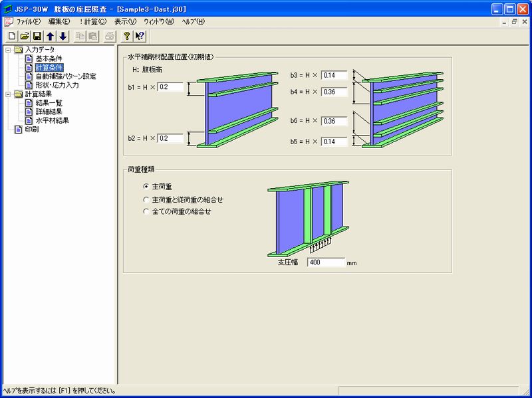The image size is (532, 398).
Task: Click the JSP-30W application icon in title bar
Action: point(7,9)
